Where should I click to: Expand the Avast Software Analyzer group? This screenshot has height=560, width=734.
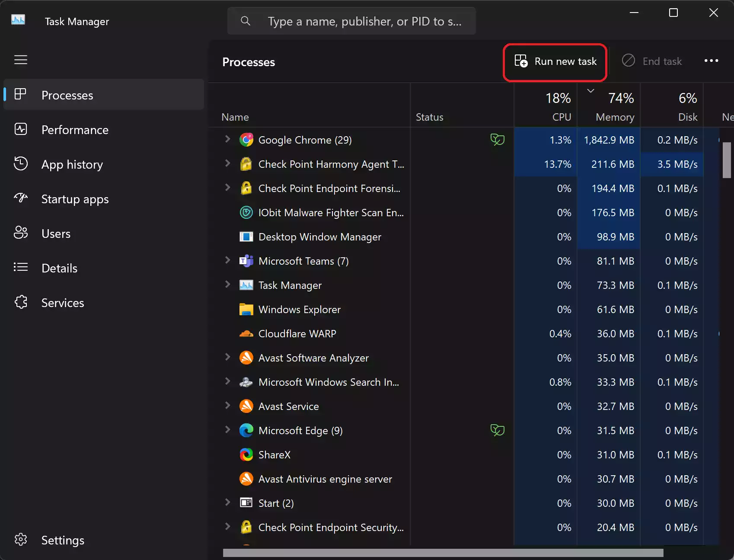(x=228, y=357)
